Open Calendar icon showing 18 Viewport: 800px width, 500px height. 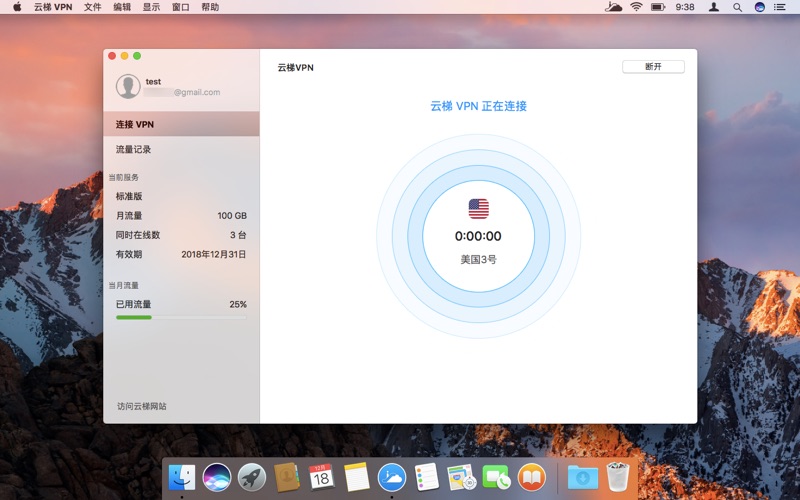click(x=321, y=478)
